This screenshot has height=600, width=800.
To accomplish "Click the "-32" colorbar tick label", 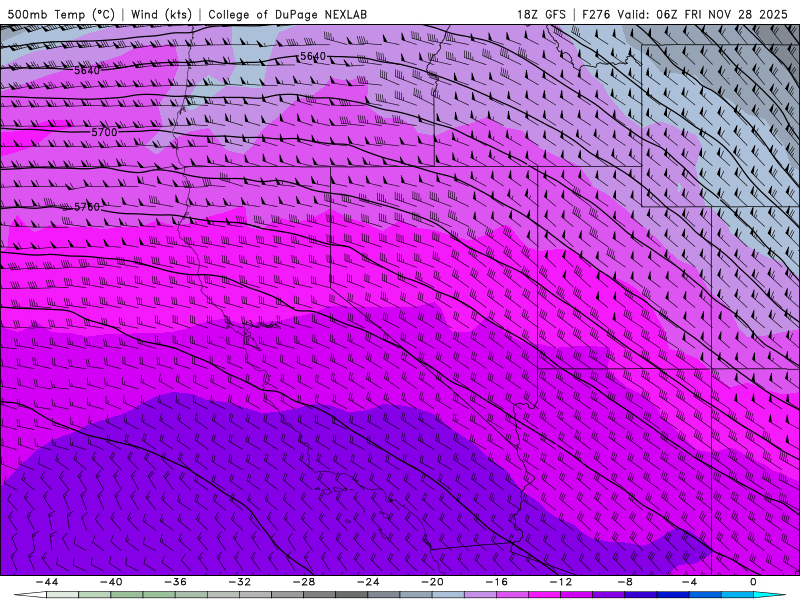I will point(239,582).
